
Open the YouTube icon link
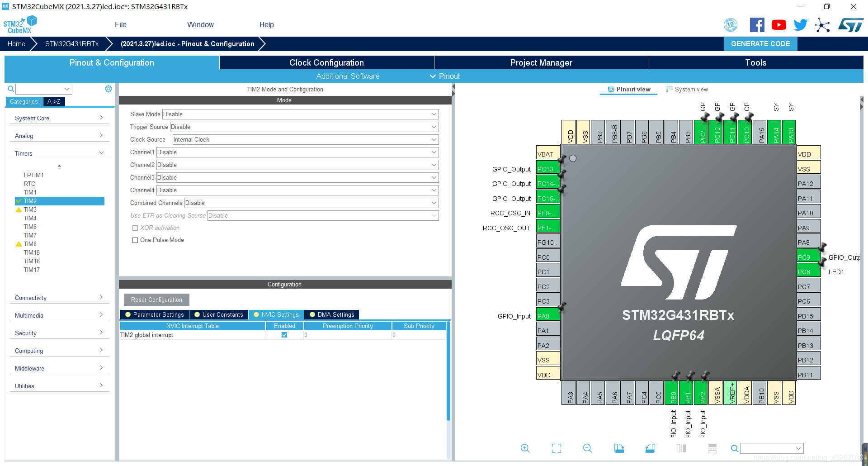pos(778,25)
